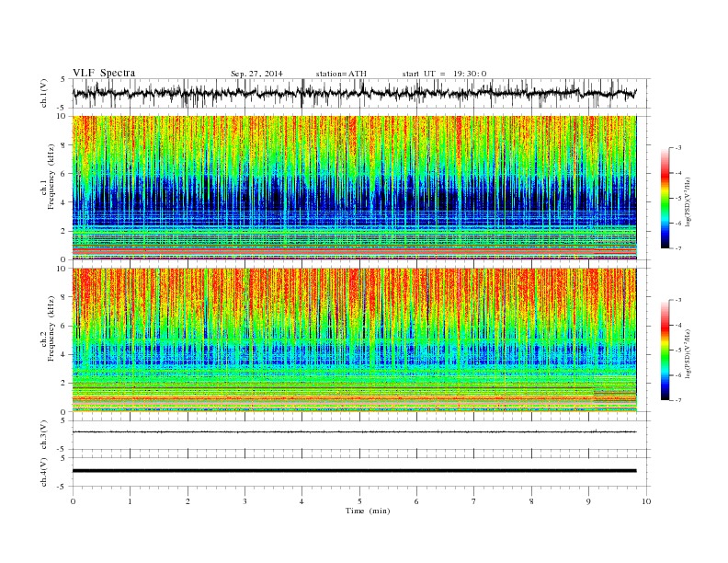
Task: Click the "-3" tick on ch.1 colorbar
Action: coord(677,148)
